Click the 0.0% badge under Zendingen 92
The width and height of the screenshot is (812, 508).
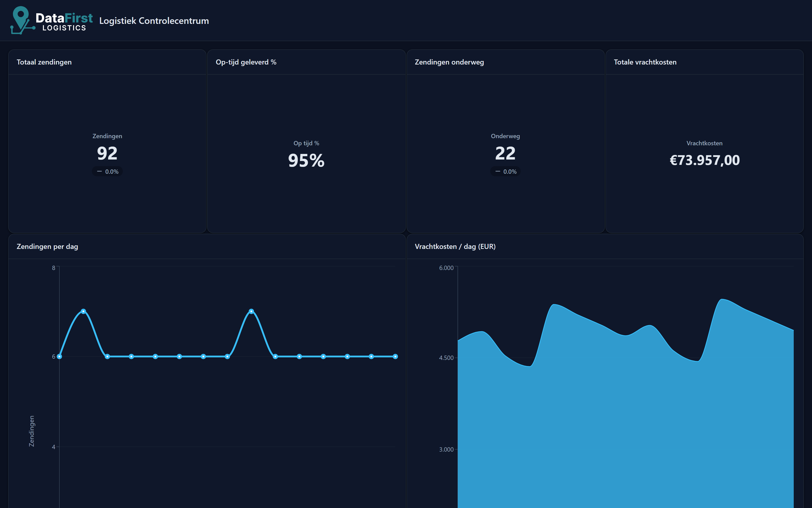point(107,171)
